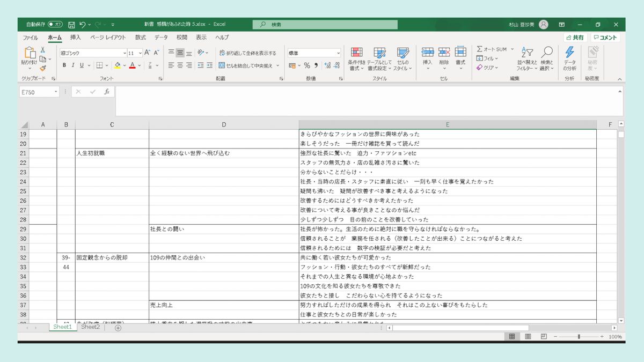Screen dimensions: 644x362
Task: Click the Insert Function fx icon
Action: (107, 92)
